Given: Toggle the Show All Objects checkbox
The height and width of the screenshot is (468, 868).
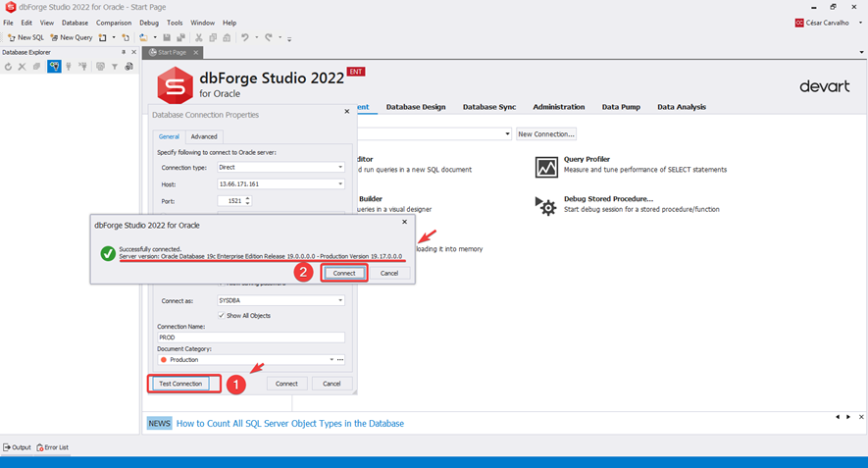Looking at the screenshot, I should [222, 315].
